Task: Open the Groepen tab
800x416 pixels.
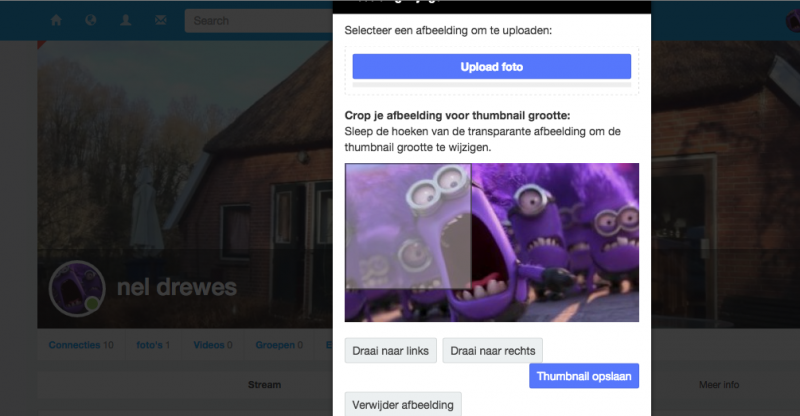Action: pos(279,345)
